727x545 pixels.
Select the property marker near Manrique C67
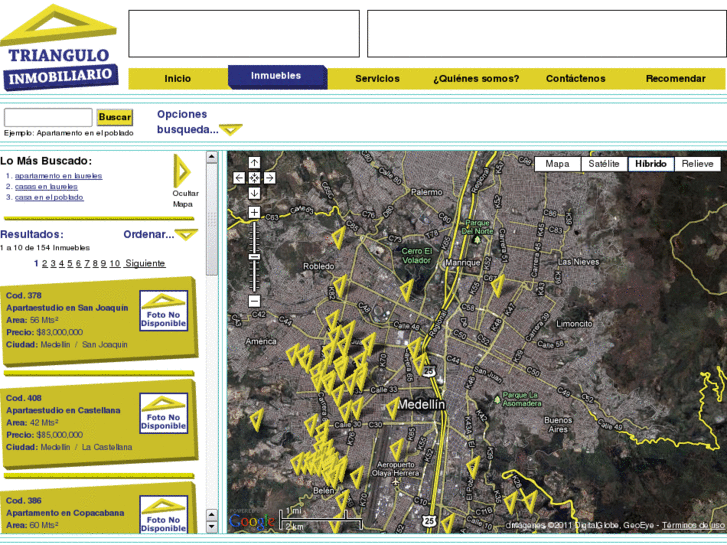coord(497,286)
